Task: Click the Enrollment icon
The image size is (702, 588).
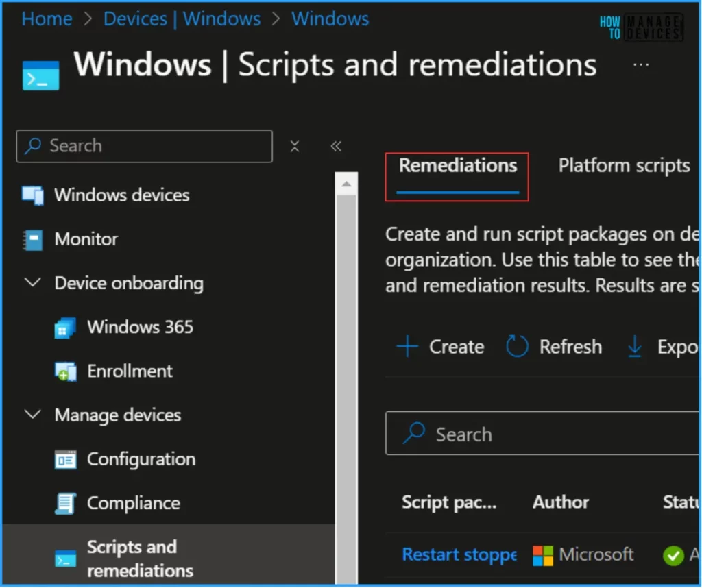Action: point(65,372)
